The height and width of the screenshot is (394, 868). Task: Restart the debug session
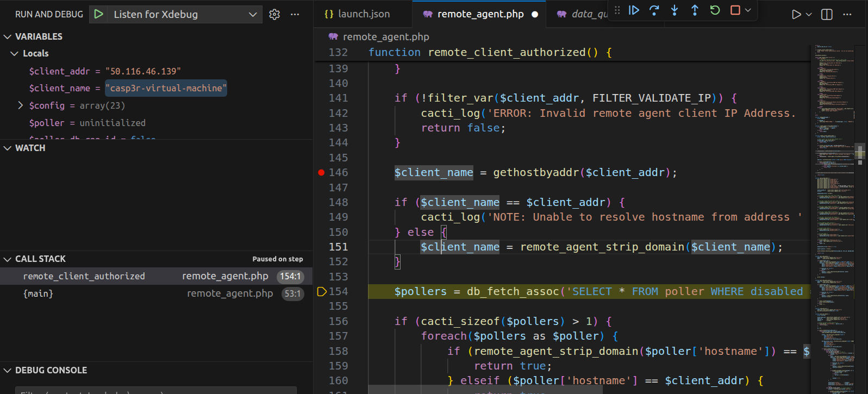click(715, 10)
